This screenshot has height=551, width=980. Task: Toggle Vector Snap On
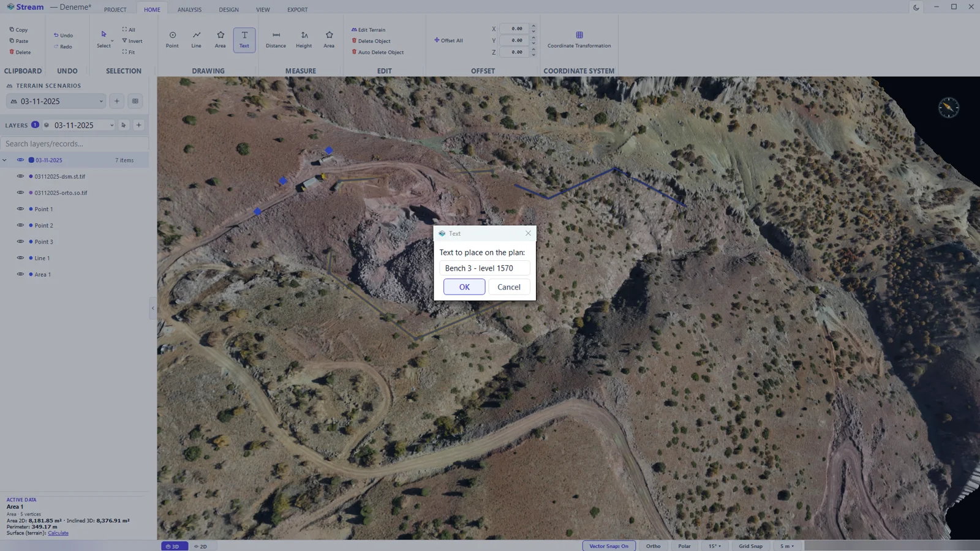(x=609, y=546)
